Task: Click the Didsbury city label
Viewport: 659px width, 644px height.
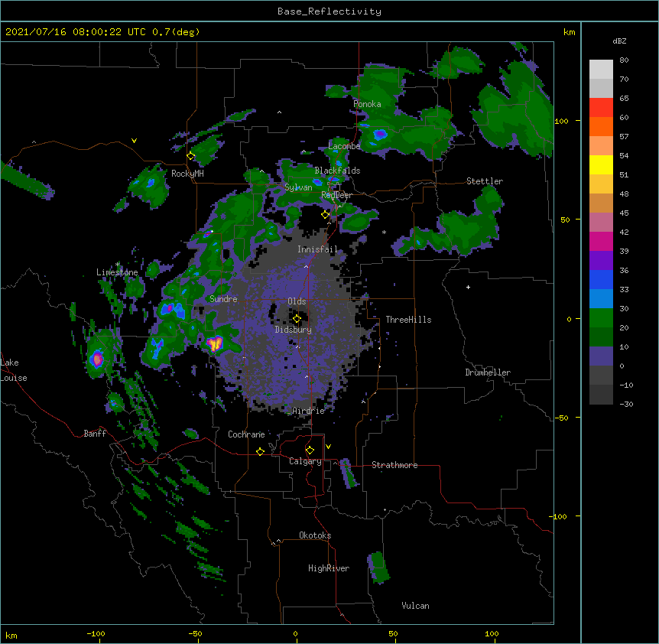Action: tap(294, 330)
